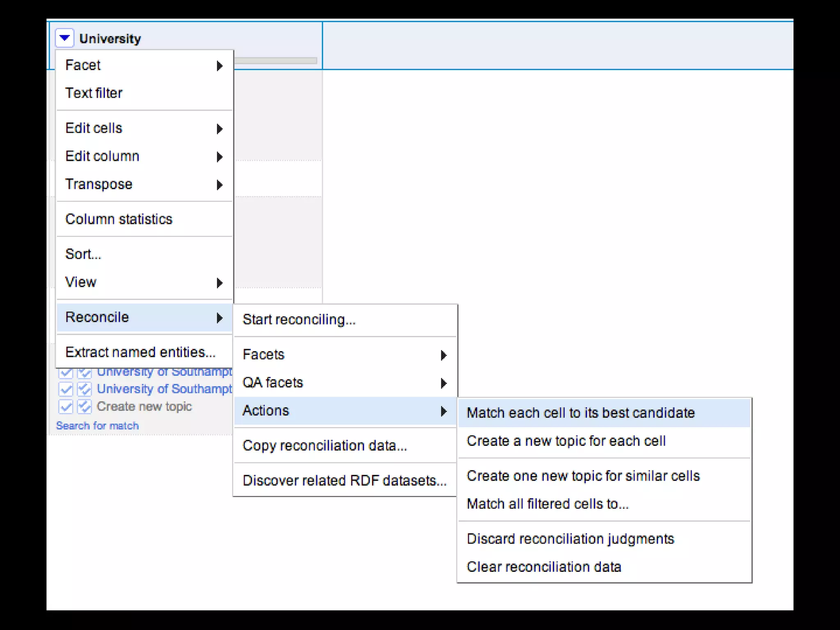Open Column statistics
This screenshot has width=840, height=630.
[119, 219]
